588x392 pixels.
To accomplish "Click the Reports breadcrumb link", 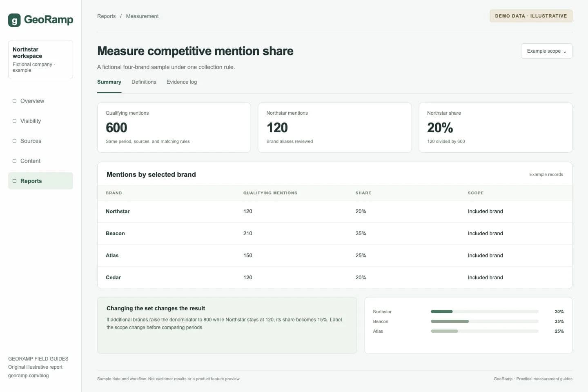I will pos(106,16).
